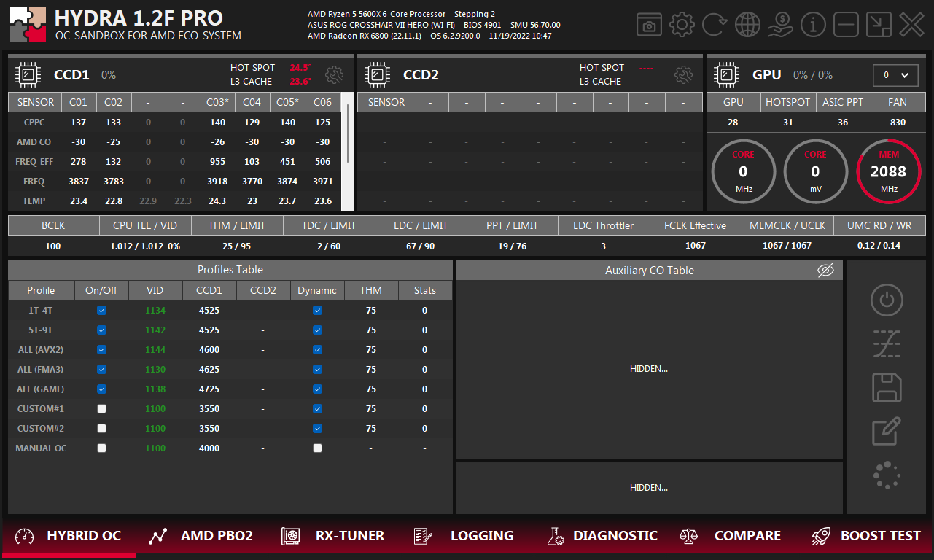Viewport: 934px width, 560px height.
Task: Click the C05* column header
Action: tap(287, 102)
